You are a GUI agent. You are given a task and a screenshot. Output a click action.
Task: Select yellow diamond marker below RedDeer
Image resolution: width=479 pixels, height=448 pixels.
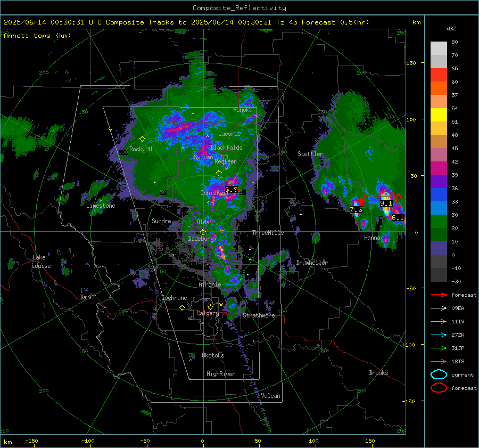(x=219, y=173)
